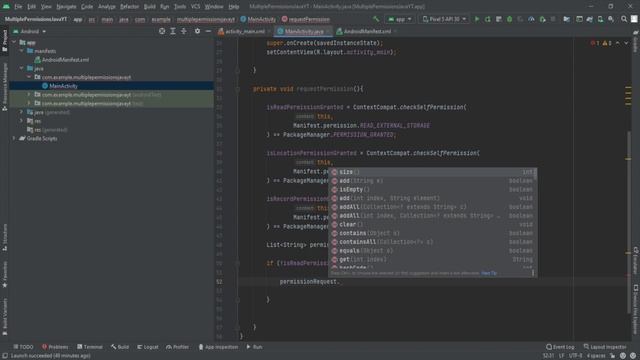
Task: Expand the Gradle Scripts node
Action: (x=14, y=138)
